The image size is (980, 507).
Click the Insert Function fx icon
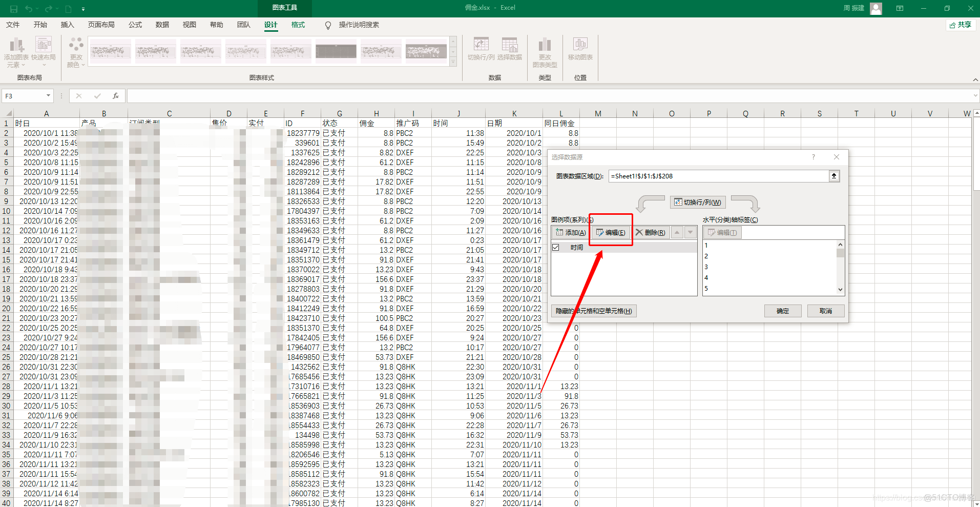pos(116,96)
